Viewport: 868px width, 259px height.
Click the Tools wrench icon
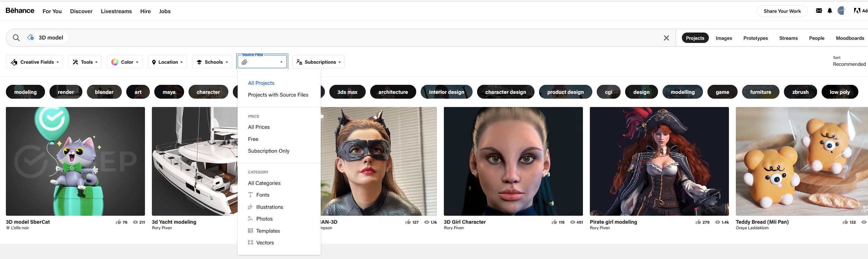click(x=75, y=62)
